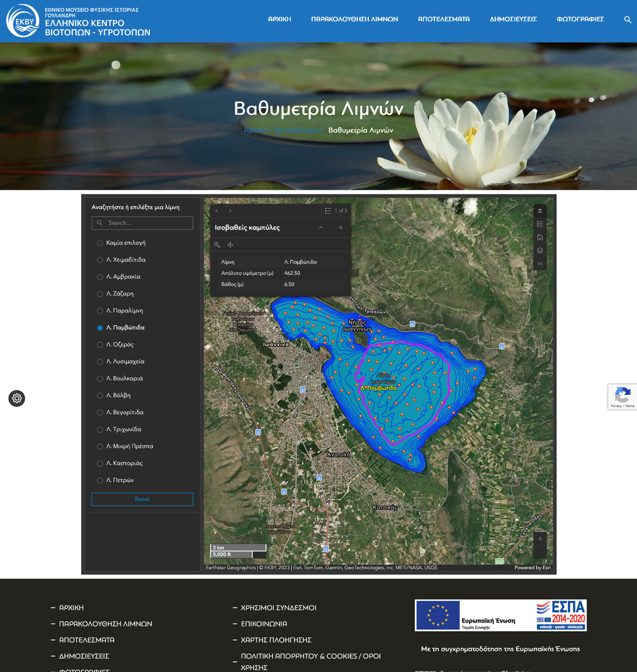Choose the Καμία επιλογή radio option

pyautogui.click(x=100, y=243)
